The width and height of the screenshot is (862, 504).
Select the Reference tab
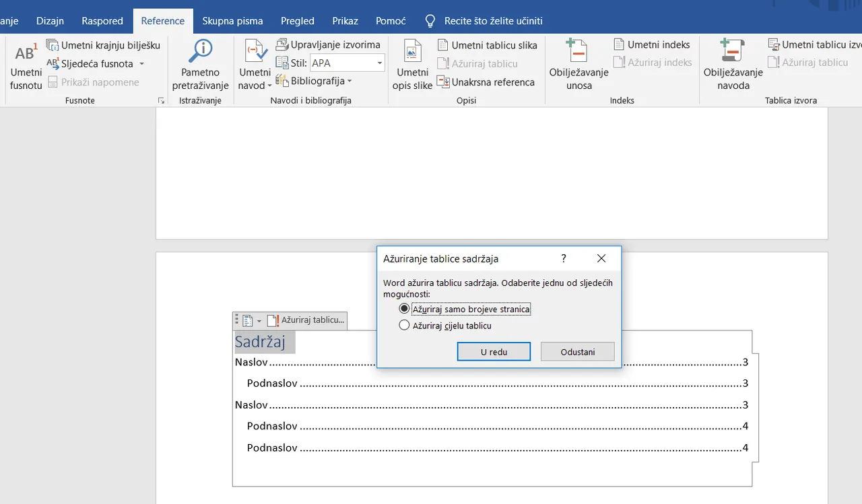(x=163, y=21)
